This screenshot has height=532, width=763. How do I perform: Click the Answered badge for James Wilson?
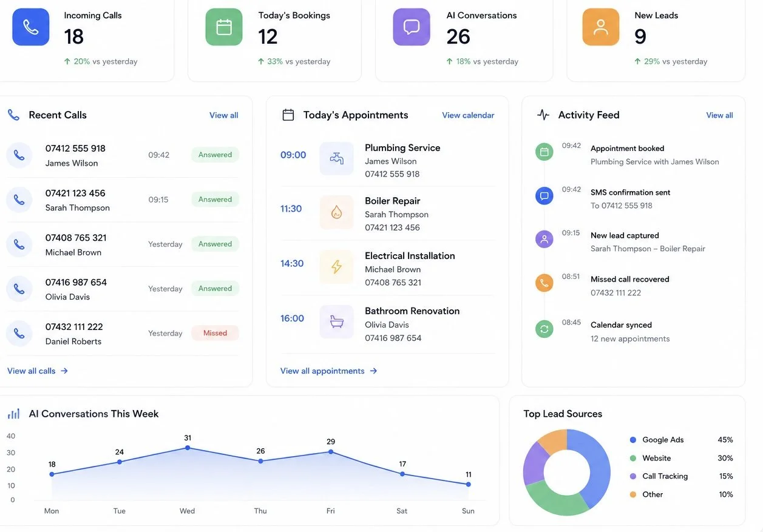tap(215, 155)
